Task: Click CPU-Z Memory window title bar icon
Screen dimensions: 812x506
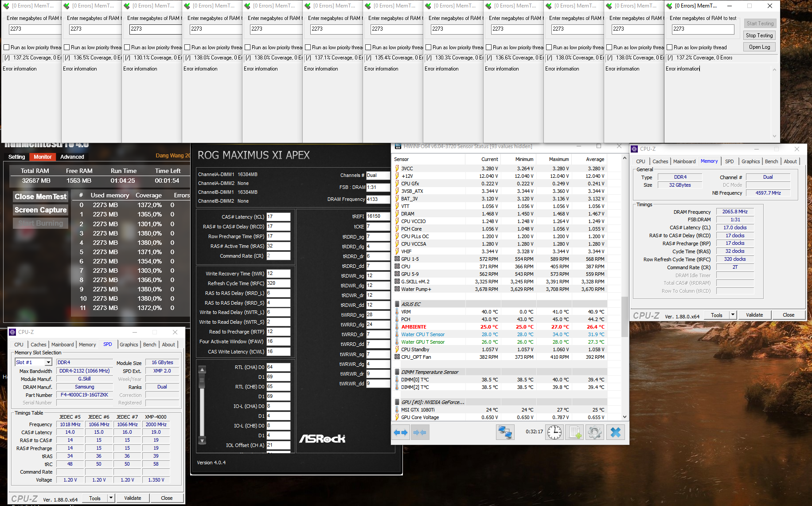Action: tap(635, 149)
